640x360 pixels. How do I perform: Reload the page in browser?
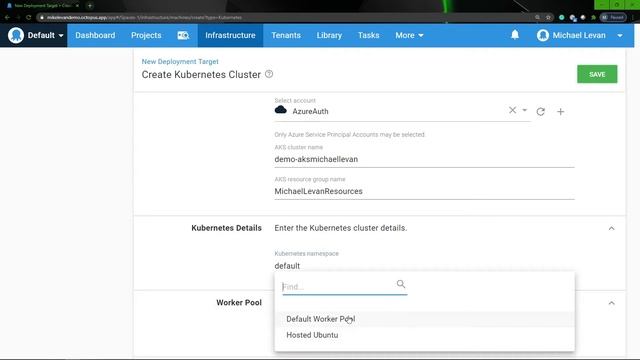pyautogui.click(x=28, y=17)
